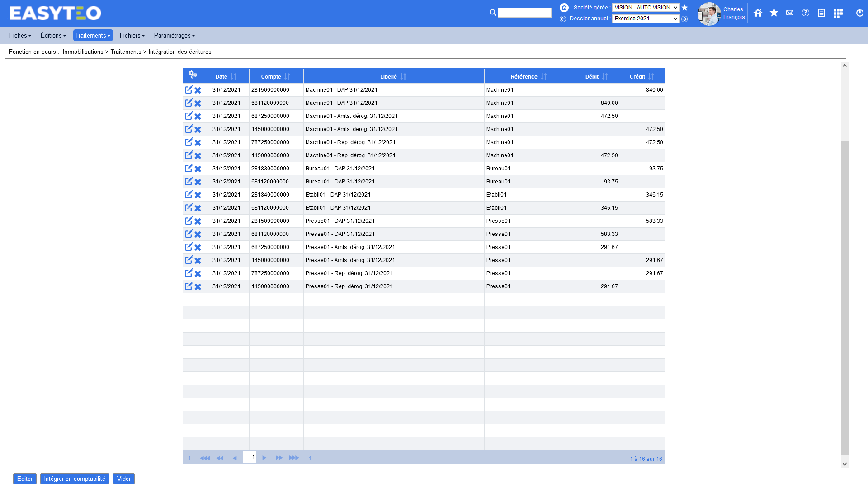The width and height of the screenshot is (868, 488).
Task: Open the Dossier annuel Exercice 2021 dropdown
Action: tap(645, 19)
